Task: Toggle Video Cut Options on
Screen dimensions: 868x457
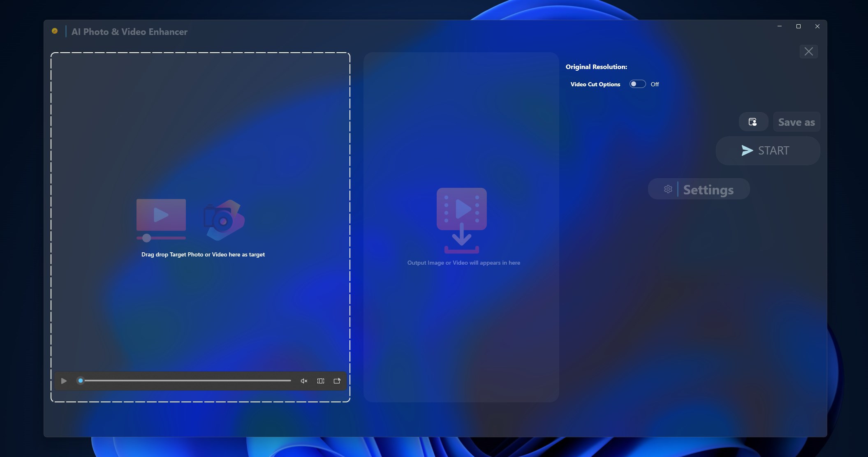Action: (637, 84)
